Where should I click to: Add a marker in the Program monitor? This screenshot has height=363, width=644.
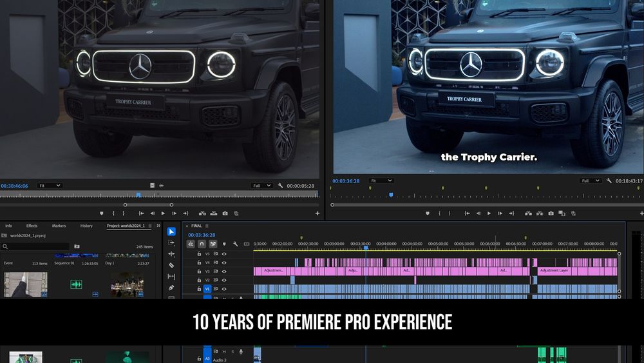(x=428, y=213)
